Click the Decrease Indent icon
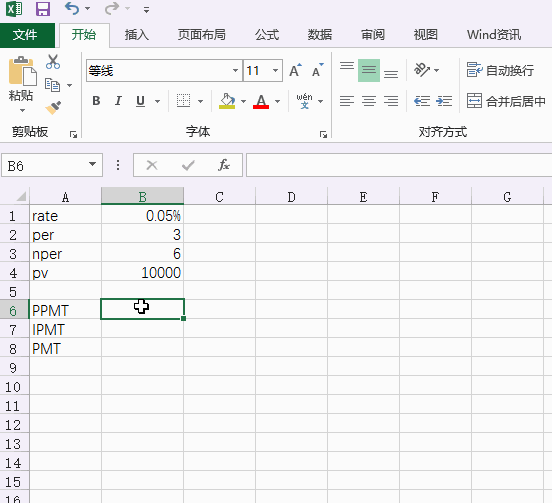 click(422, 101)
